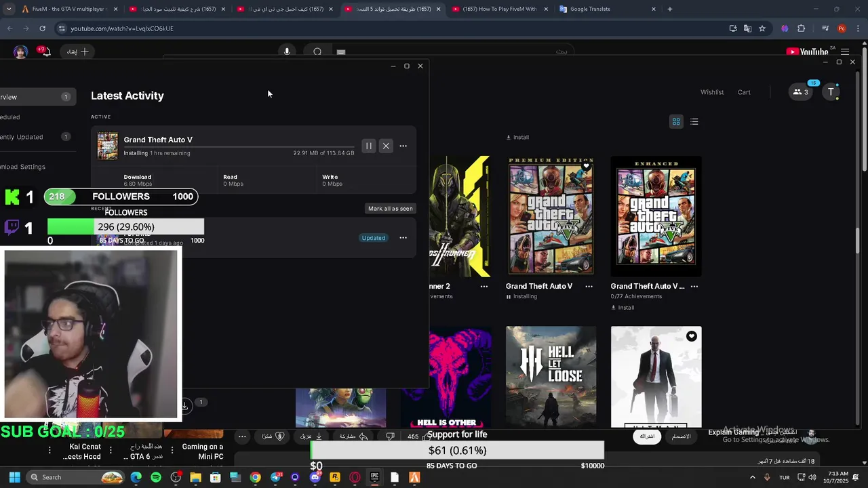Open the Epic profile avatar T
868x488 pixels.
coord(831,92)
